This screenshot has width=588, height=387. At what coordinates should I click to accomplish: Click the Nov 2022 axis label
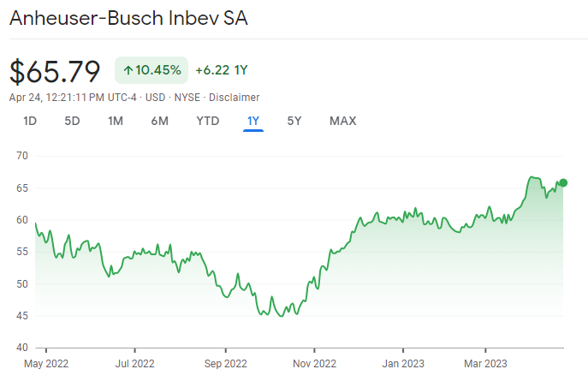coord(314,363)
